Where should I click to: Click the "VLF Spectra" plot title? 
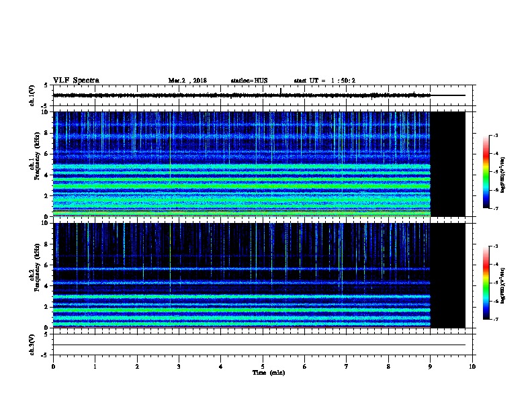tap(76, 81)
